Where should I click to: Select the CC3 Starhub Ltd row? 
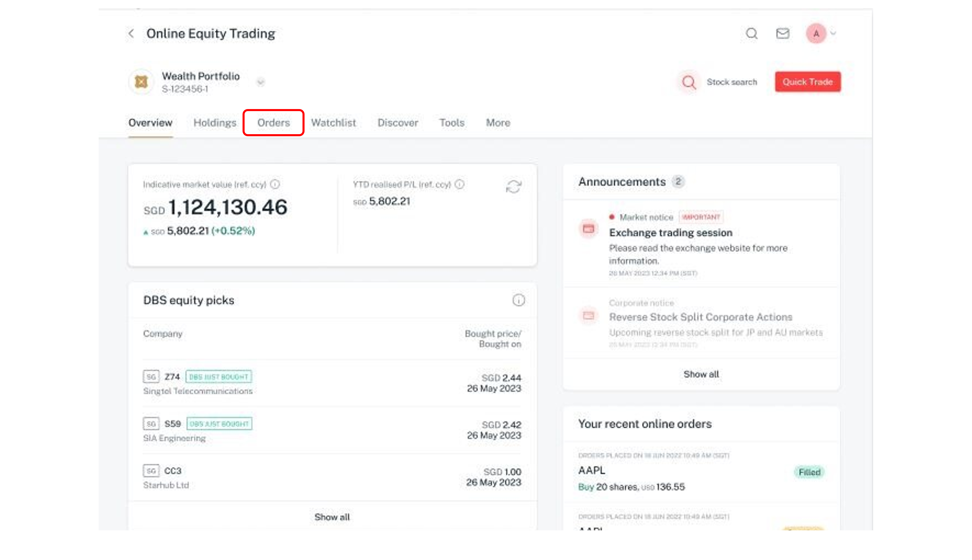332,477
